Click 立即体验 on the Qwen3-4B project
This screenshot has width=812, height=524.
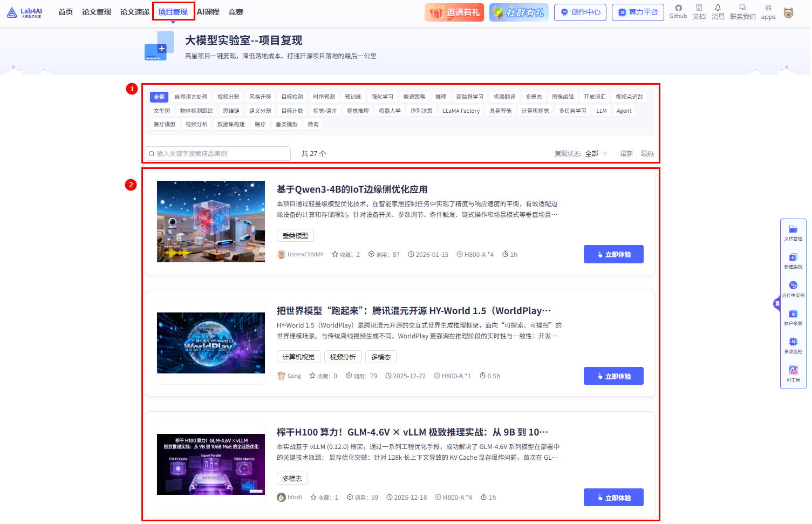pyautogui.click(x=613, y=254)
